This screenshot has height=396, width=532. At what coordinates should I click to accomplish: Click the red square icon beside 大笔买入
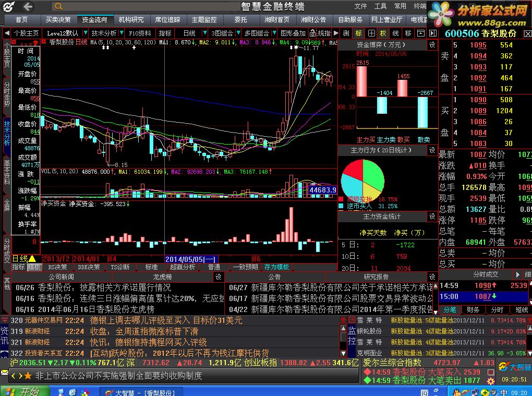(x=491, y=372)
